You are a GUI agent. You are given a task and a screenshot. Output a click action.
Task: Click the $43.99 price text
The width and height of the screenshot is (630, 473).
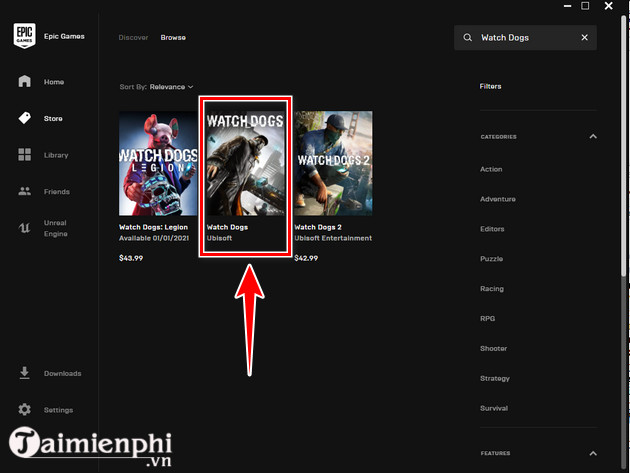pos(131,258)
